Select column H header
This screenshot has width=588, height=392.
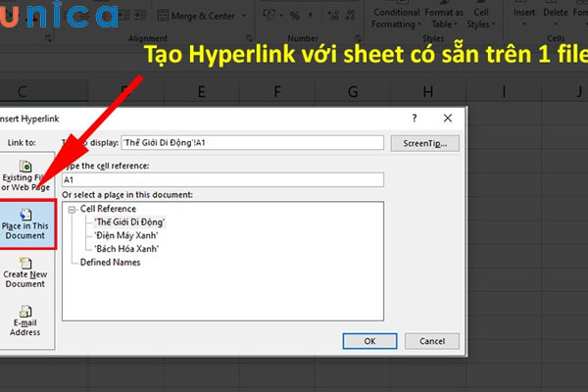click(x=428, y=91)
